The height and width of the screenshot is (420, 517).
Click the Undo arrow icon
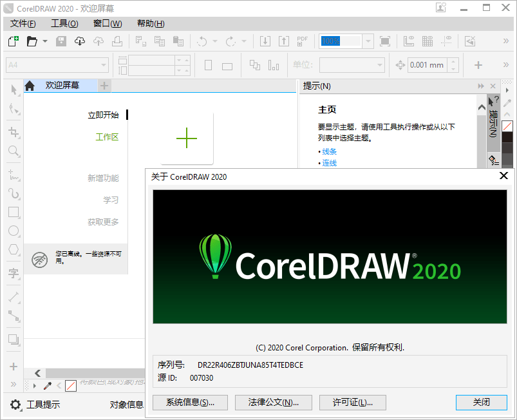coord(202,41)
